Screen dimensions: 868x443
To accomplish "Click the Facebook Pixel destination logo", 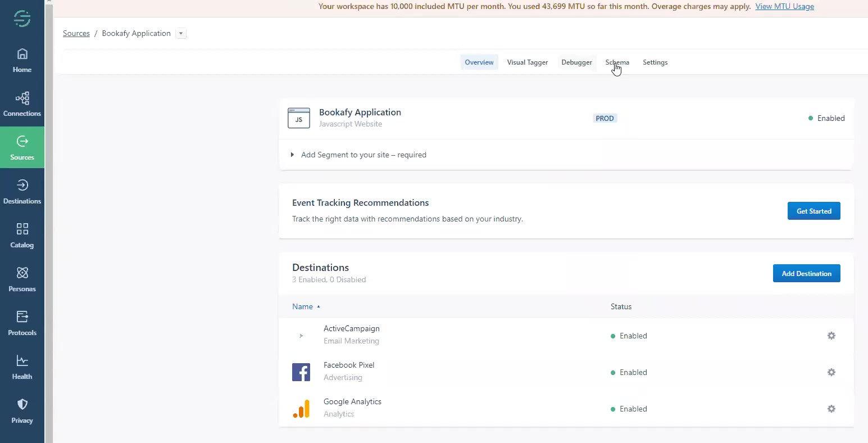I will (301, 372).
